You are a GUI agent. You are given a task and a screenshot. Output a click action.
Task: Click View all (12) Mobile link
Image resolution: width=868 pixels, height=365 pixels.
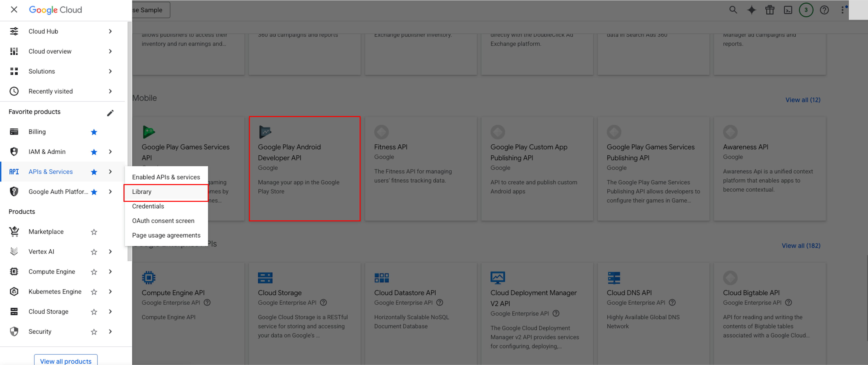[803, 100]
